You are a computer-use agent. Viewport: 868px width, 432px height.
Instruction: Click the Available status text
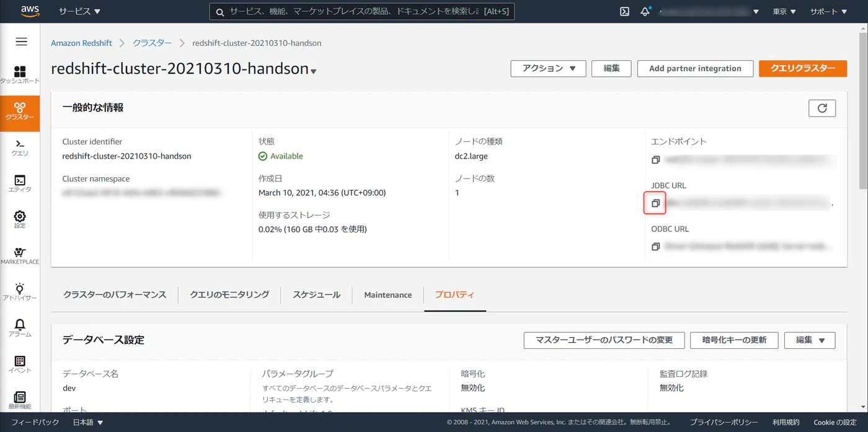click(286, 156)
